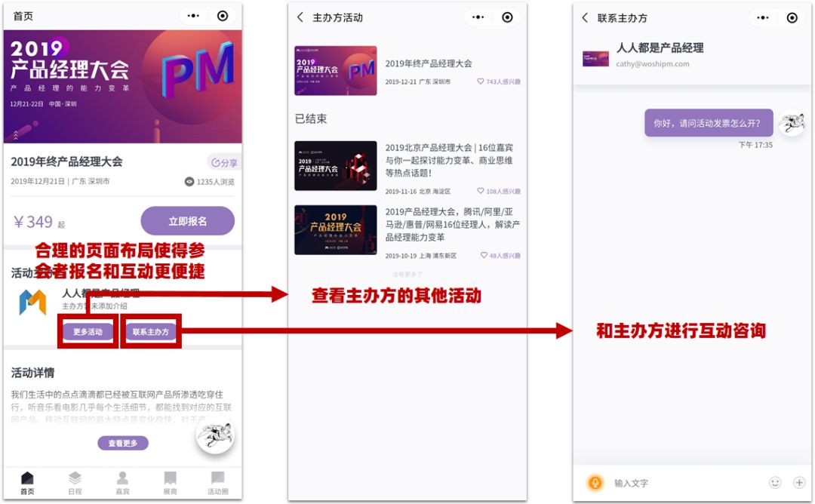Toggle the heart on 2019年终产品经理大会 listing
The width and height of the screenshot is (815, 504).
pos(480,81)
